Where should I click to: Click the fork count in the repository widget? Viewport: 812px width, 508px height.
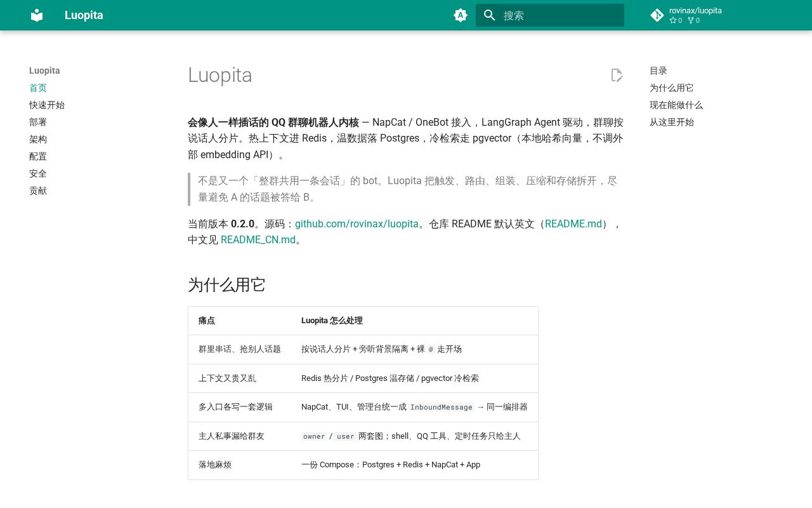click(693, 20)
